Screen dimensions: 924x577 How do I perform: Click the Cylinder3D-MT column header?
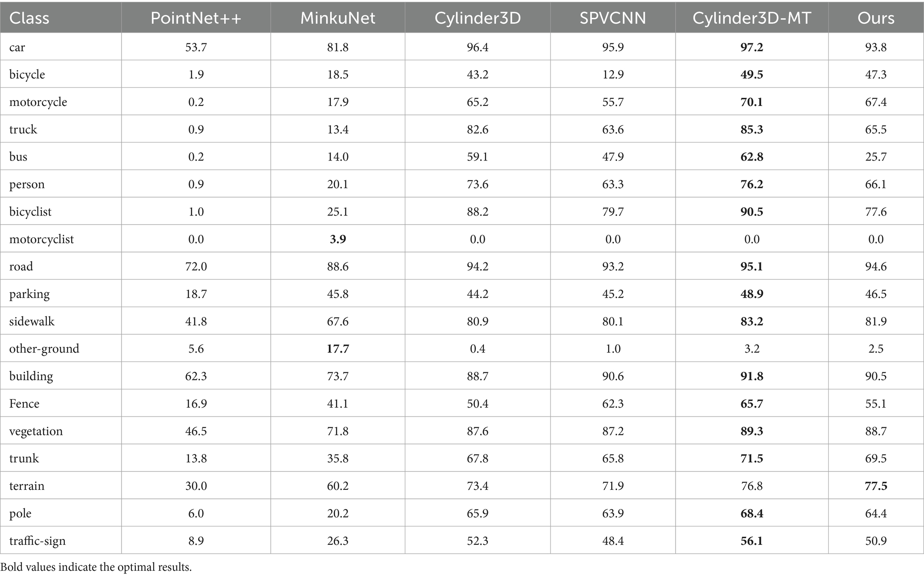tap(752, 18)
